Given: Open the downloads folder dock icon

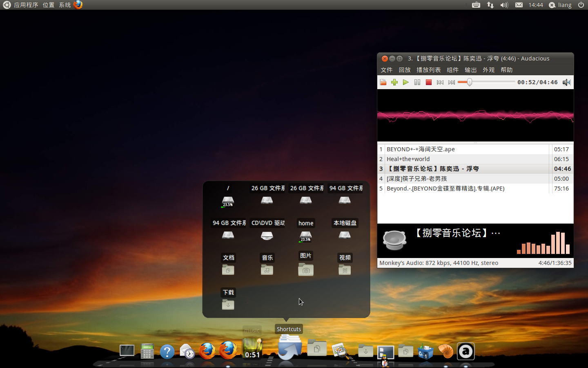Looking at the screenshot, I should point(365,350).
